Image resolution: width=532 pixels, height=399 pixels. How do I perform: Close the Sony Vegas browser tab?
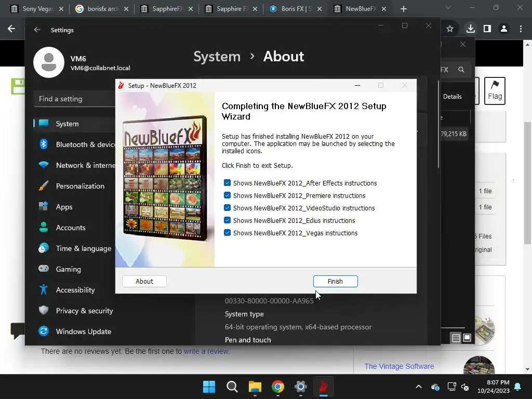point(61,9)
